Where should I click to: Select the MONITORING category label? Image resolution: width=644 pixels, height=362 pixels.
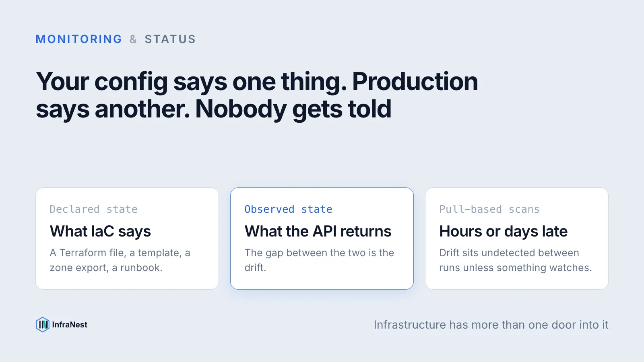(x=79, y=39)
